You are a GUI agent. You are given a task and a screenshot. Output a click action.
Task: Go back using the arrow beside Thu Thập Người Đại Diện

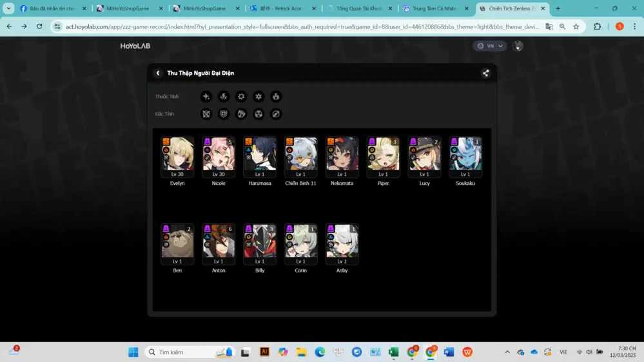click(158, 73)
